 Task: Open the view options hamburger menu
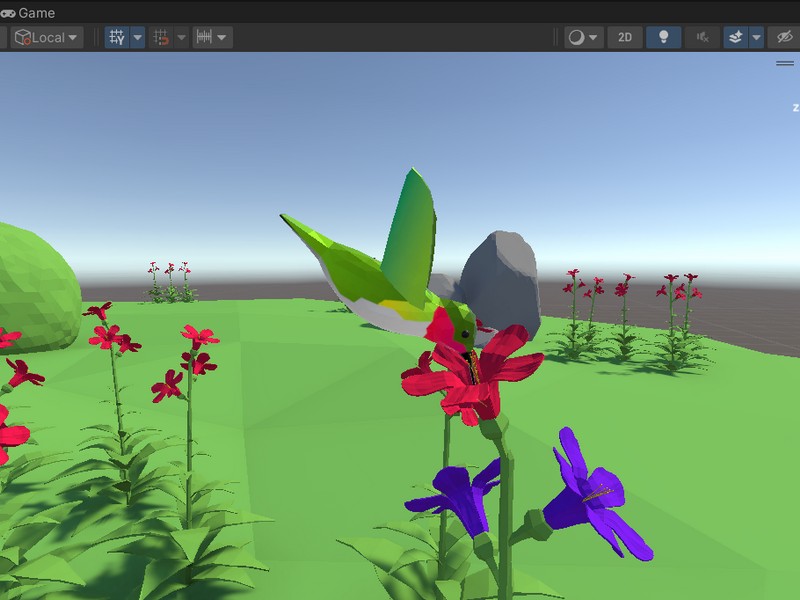(783, 62)
